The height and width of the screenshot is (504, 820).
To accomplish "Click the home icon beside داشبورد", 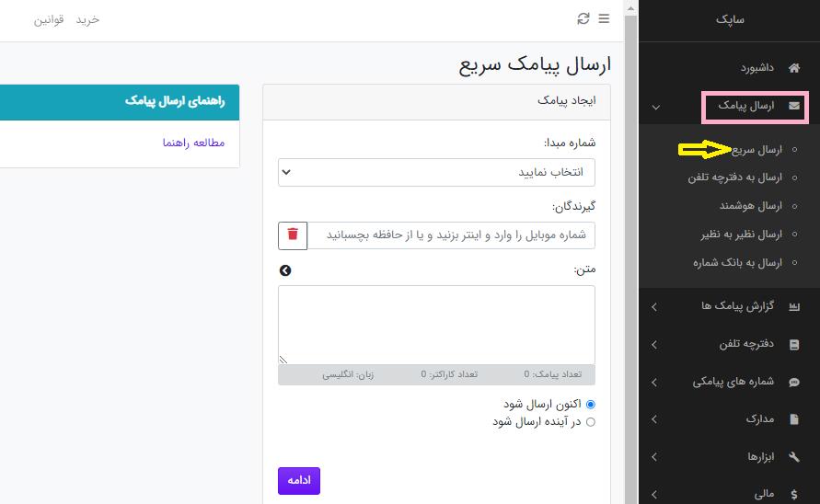I will click(794, 68).
